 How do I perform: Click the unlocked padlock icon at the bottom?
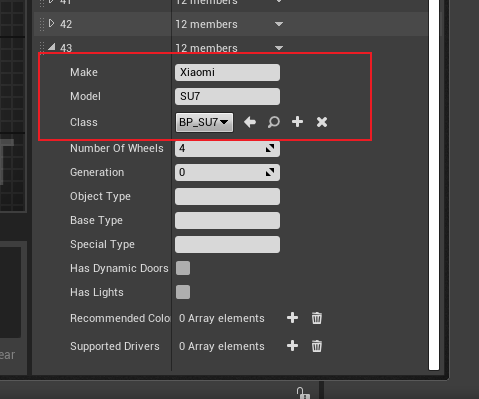(303, 393)
